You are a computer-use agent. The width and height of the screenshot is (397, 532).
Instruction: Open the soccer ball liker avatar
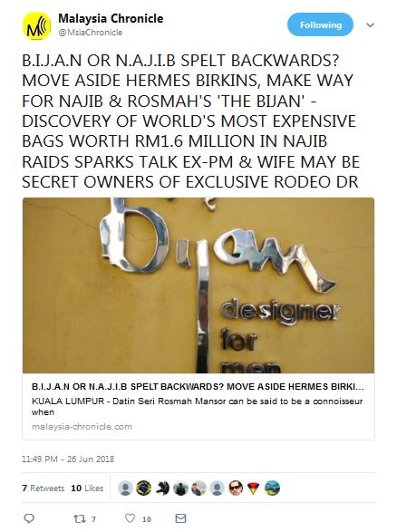[143, 488]
